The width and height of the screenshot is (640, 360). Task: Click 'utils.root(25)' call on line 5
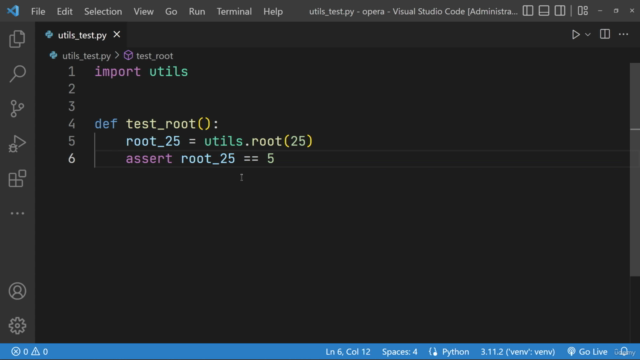click(258, 141)
